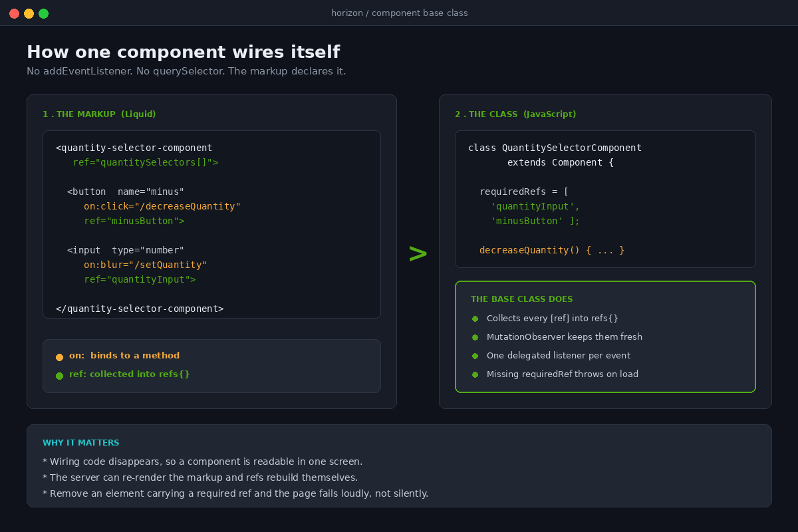The image size is (798, 532).
Task: Click the ref="quantitySelectors[]"> code line
Action: pos(146,162)
